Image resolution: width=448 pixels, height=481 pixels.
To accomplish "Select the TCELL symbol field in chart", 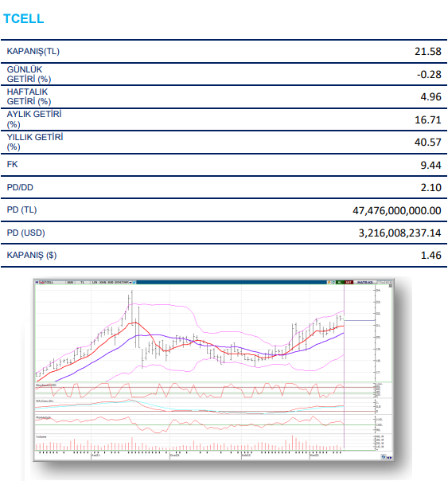I will pyautogui.click(x=55, y=282).
